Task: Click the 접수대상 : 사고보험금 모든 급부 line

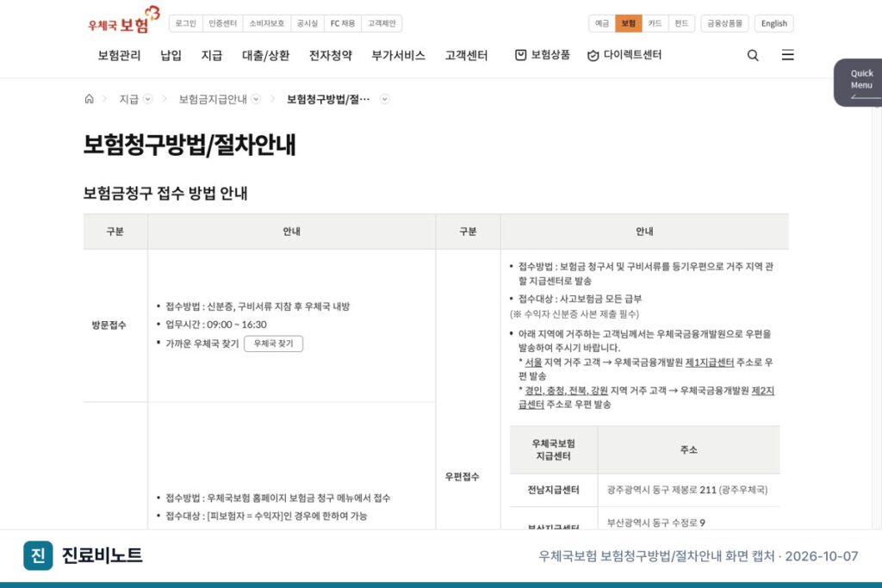Action: pyautogui.click(x=580, y=299)
